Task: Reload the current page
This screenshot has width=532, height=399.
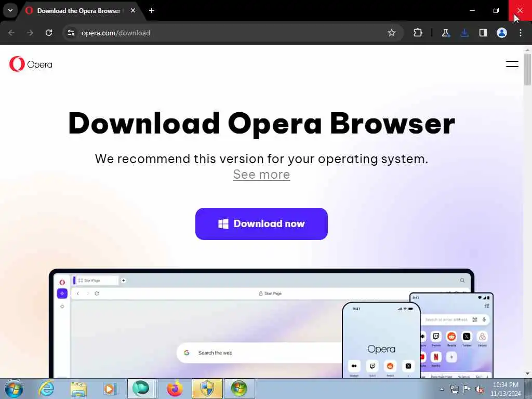Action: pyautogui.click(x=49, y=33)
